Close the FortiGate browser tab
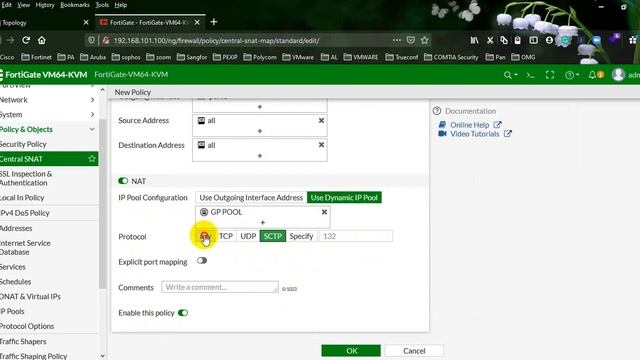 pos(197,22)
